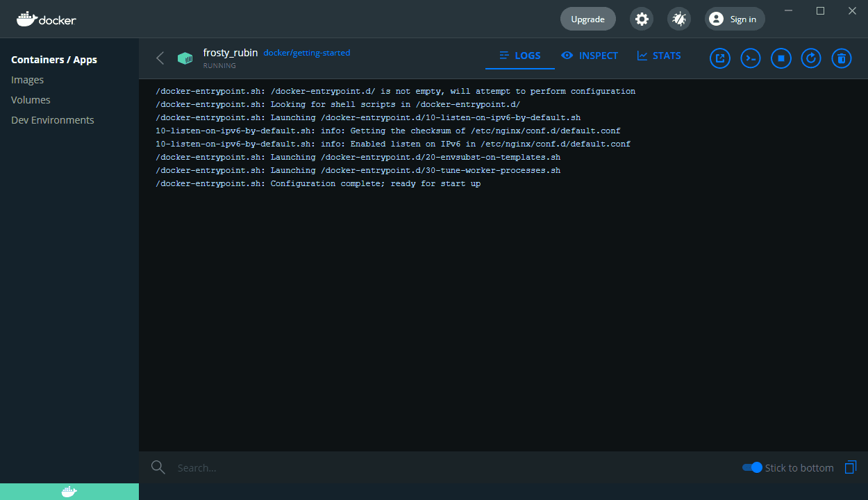Go back using the left chevron arrow
868x500 pixels.
click(160, 58)
